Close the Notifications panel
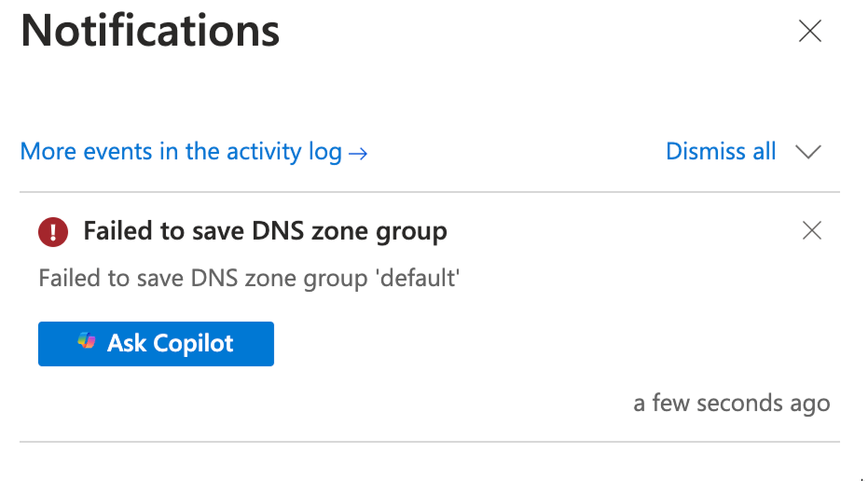 click(810, 32)
